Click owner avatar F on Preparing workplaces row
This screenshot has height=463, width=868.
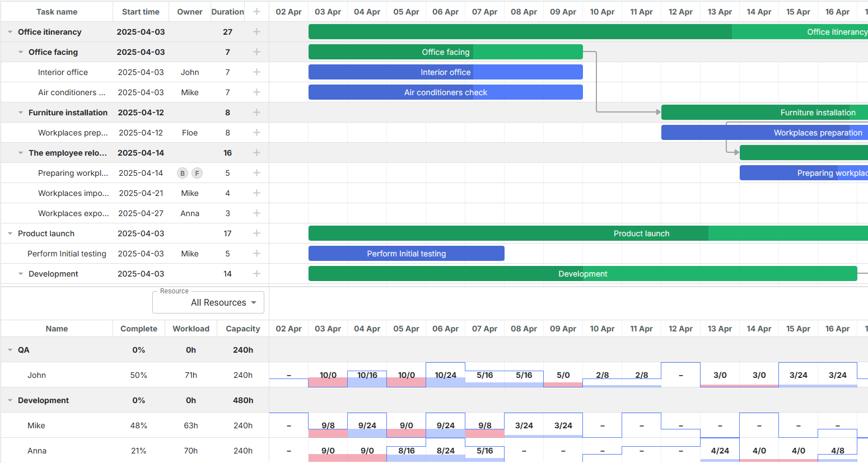(x=197, y=173)
